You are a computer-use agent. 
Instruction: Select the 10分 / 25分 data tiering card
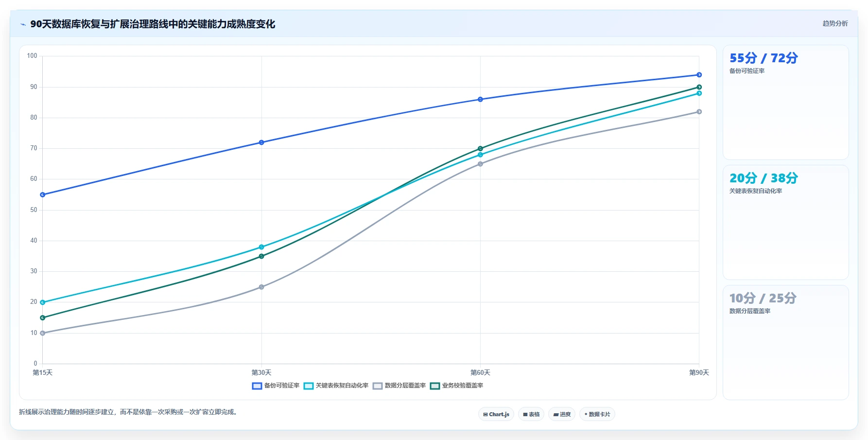[x=785, y=342]
